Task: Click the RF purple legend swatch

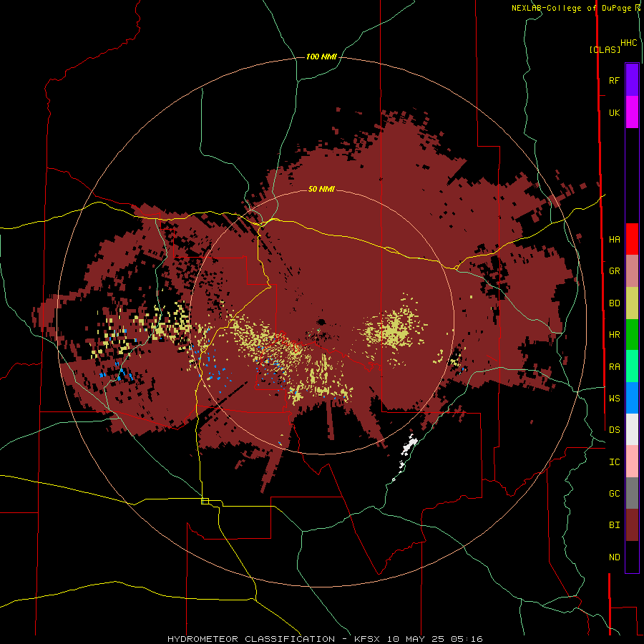Action: click(x=632, y=80)
